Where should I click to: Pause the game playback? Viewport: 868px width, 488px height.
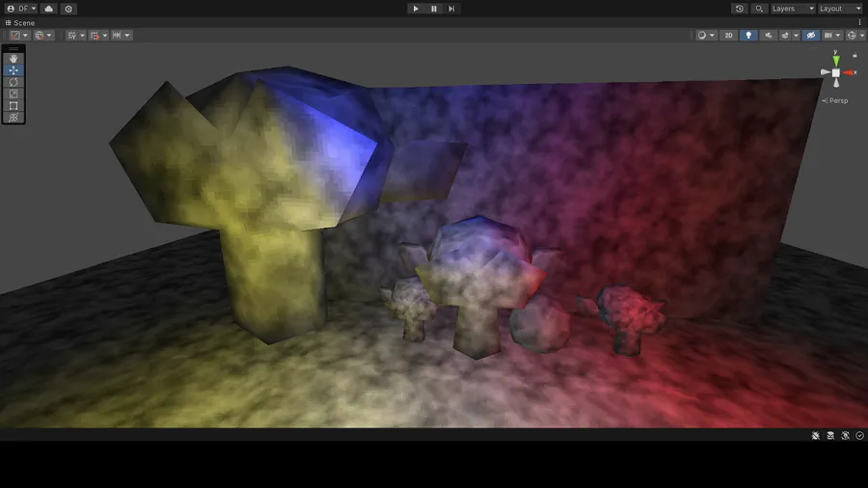tap(434, 9)
